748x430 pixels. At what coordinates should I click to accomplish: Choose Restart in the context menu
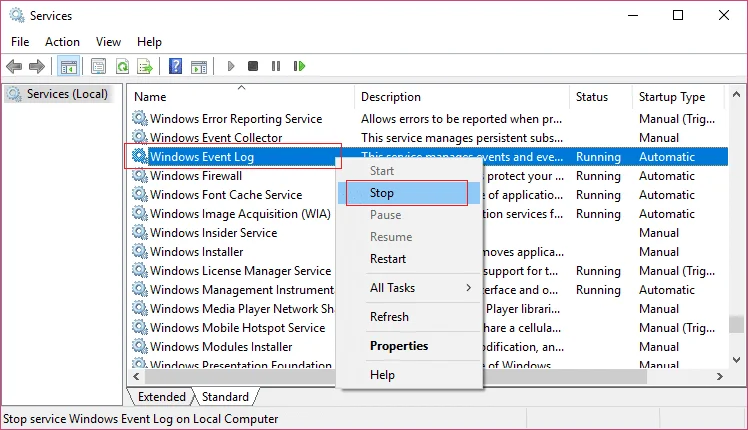[409, 259]
